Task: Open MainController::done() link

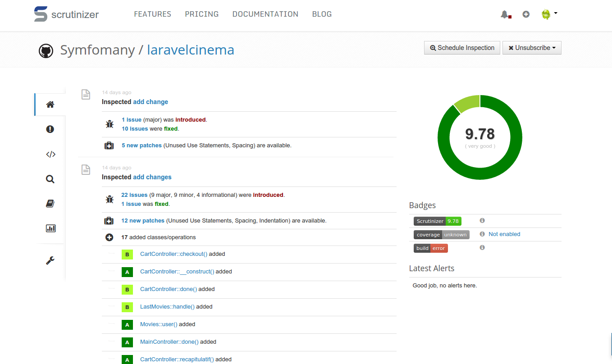Action: point(169,342)
